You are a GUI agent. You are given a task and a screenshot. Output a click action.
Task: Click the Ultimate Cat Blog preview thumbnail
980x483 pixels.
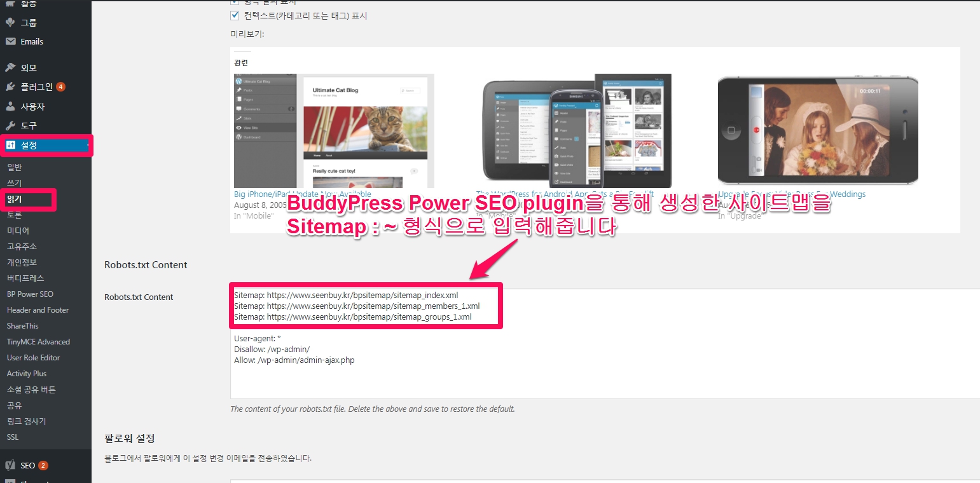click(334, 130)
